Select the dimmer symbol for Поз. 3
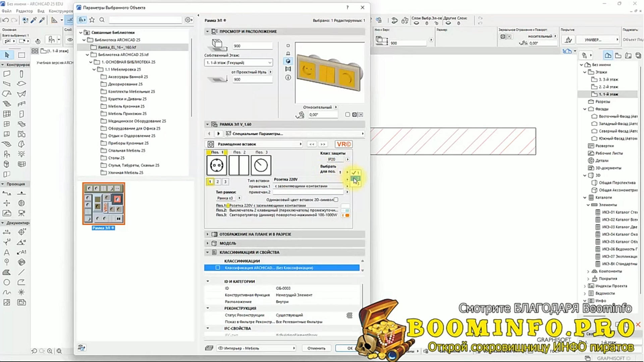 pyautogui.click(x=261, y=165)
